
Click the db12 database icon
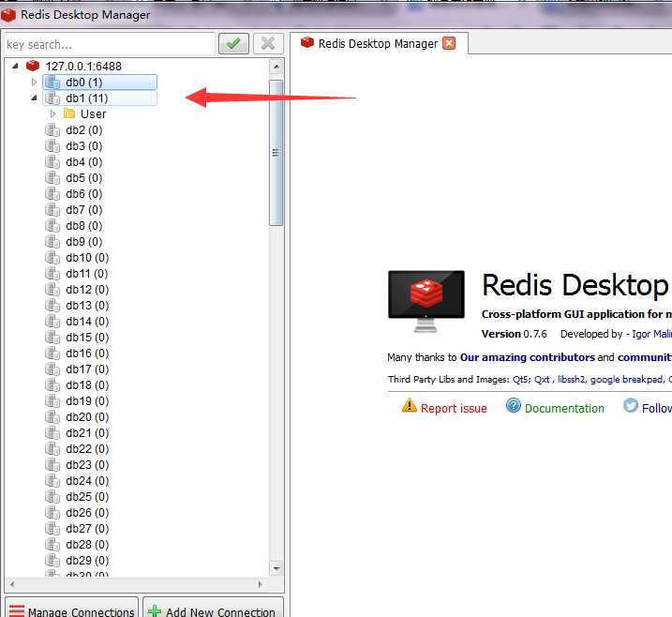[52, 290]
